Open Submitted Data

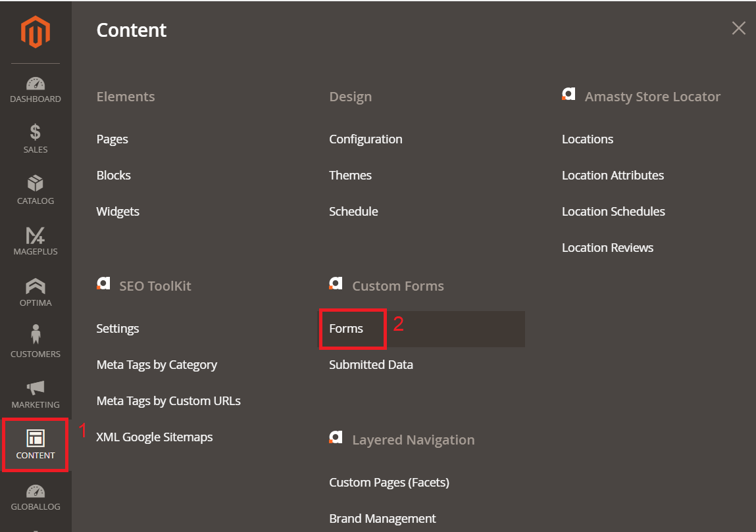(371, 365)
